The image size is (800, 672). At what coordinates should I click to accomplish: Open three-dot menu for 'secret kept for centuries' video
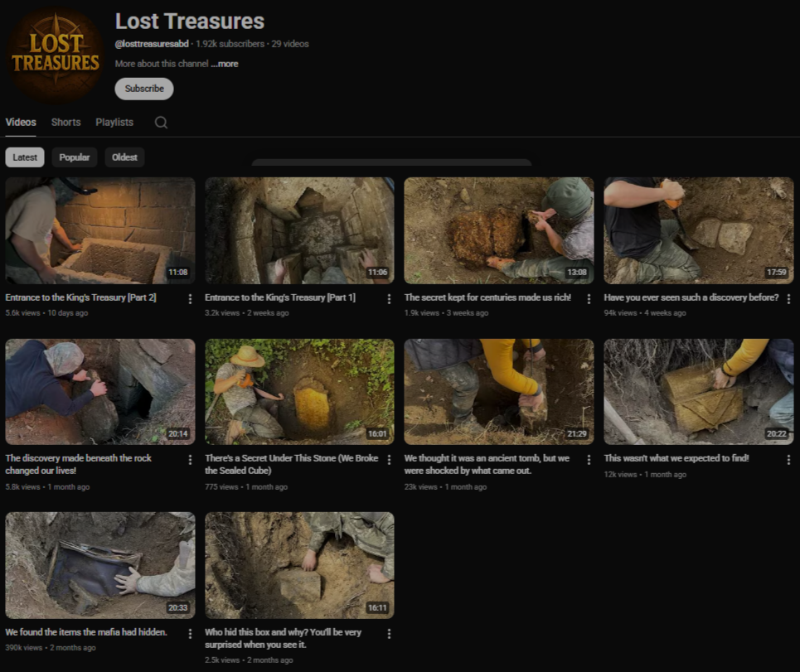tap(589, 299)
